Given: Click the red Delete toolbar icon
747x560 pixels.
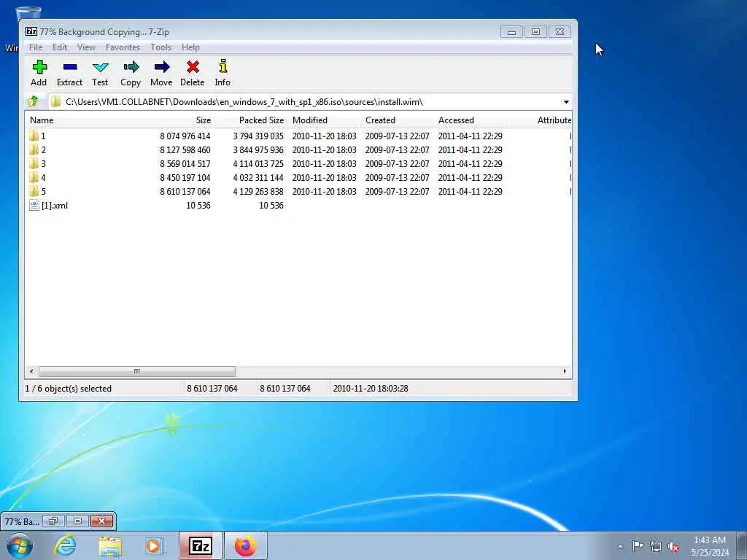Looking at the screenshot, I should pyautogui.click(x=193, y=66).
